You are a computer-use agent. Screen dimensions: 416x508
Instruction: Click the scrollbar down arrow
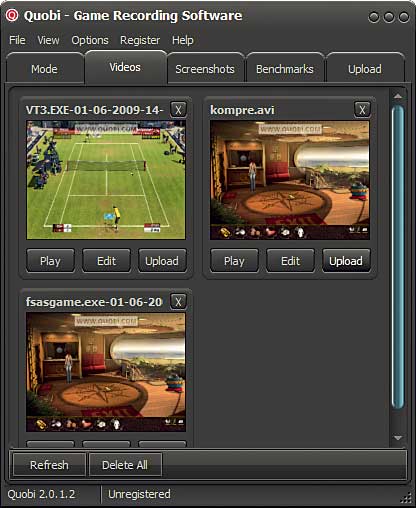[x=398, y=437]
